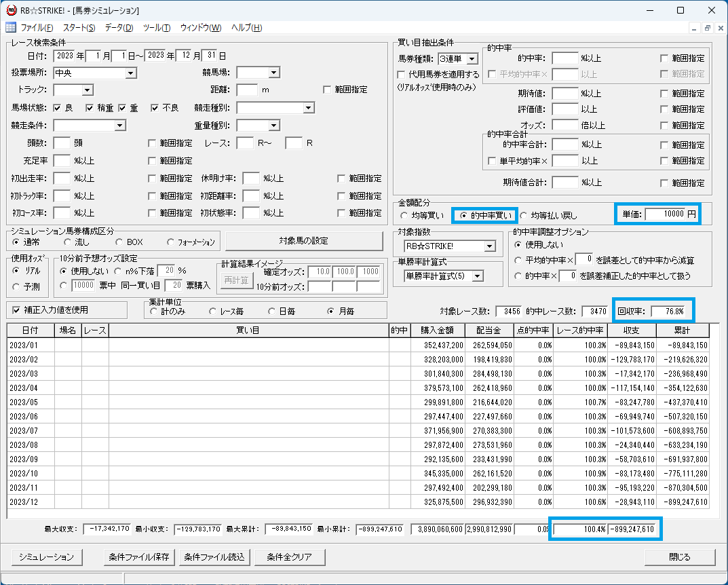Select レース毎 aggregation radio
Viewport: 728px width, 585px height.
click(x=212, y=311)
